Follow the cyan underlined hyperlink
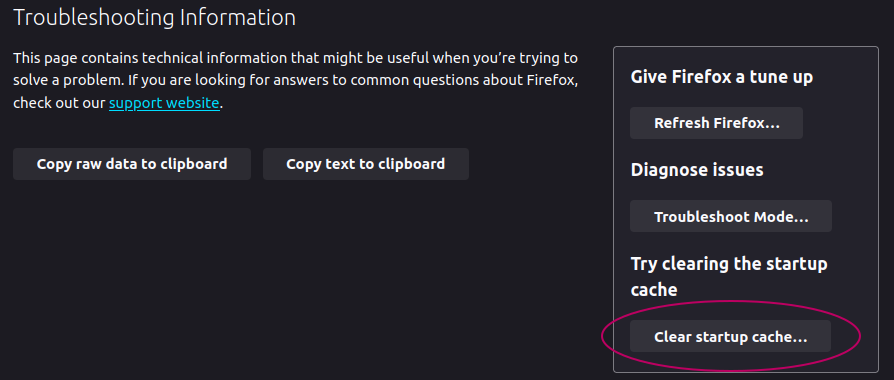 164,103
